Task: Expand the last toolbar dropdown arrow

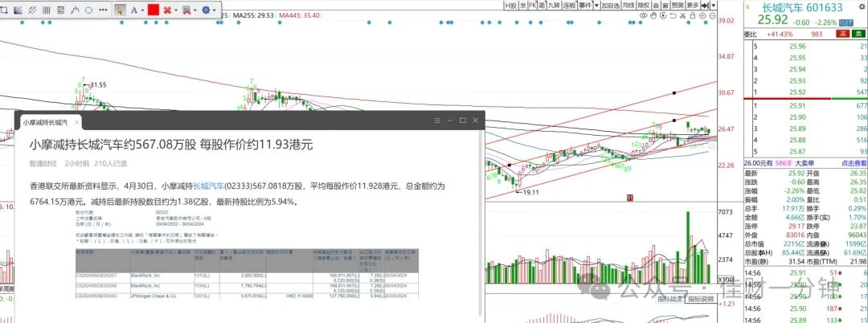Action: [714, 6]
